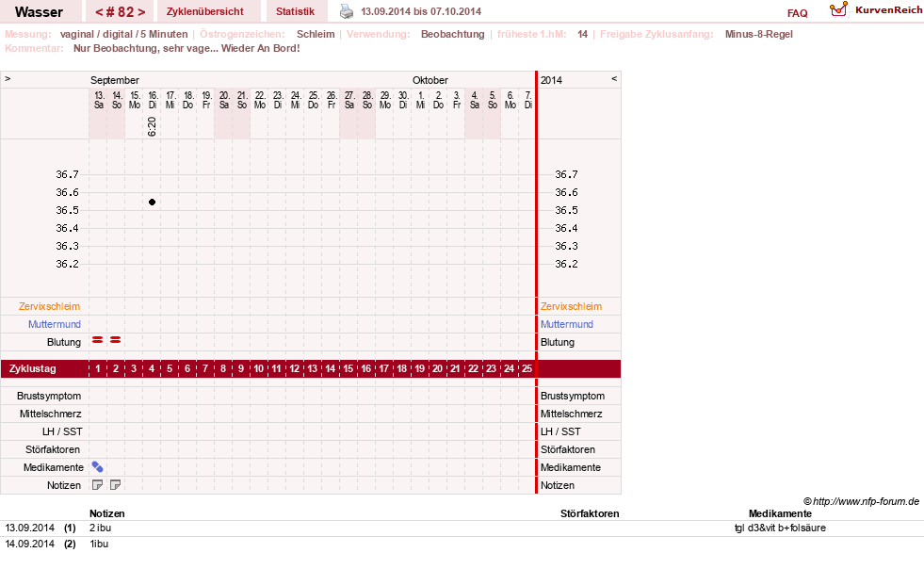The width and height of the screenshot is (924, 569).
Task: Open the KurvenReich logo link
Action: tap(876, 10)
